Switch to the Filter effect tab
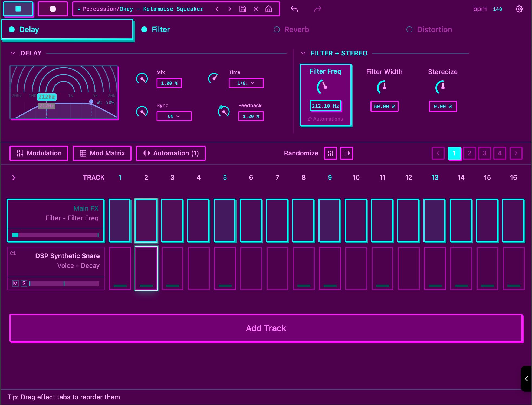532x405 pixels. pyautogui.click(x=161, y=29)
